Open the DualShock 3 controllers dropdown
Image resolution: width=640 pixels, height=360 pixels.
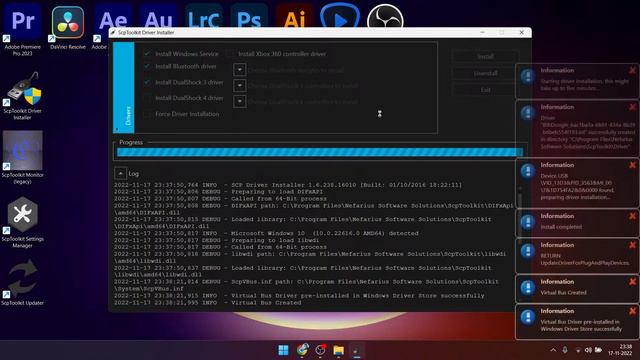240,85
